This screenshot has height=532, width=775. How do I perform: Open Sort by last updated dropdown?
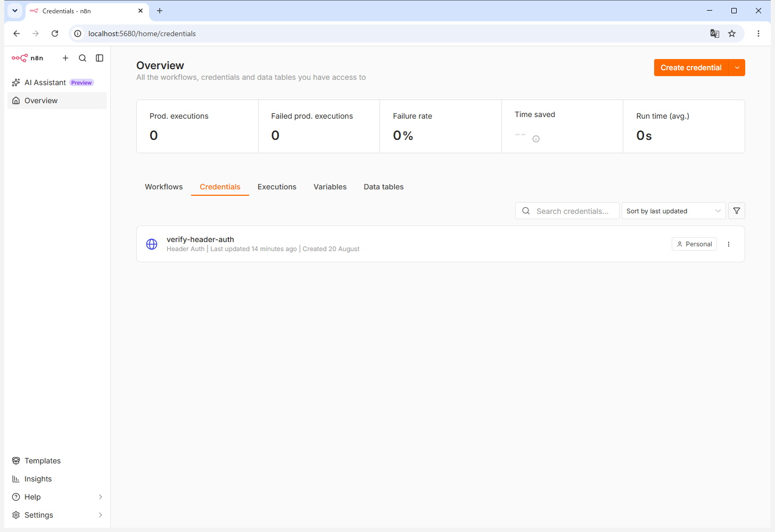[674, 211]
